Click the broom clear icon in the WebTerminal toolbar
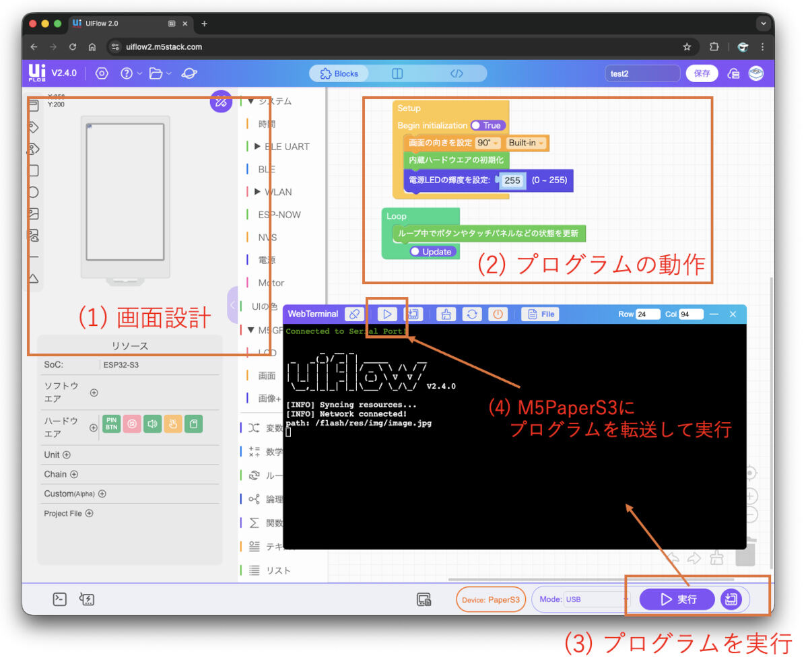 point(446,314)
